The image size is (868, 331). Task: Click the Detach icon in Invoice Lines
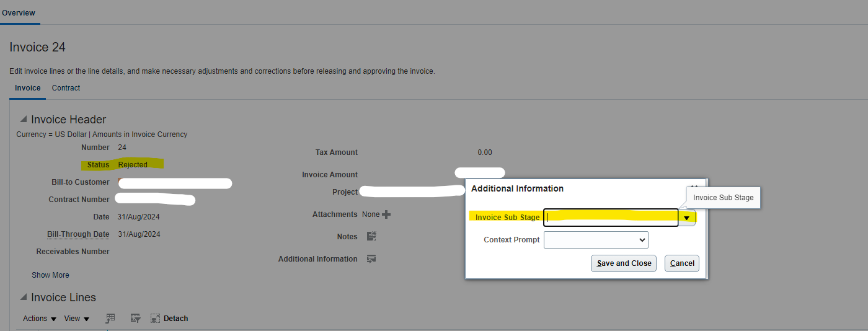[x=155, y=318]
